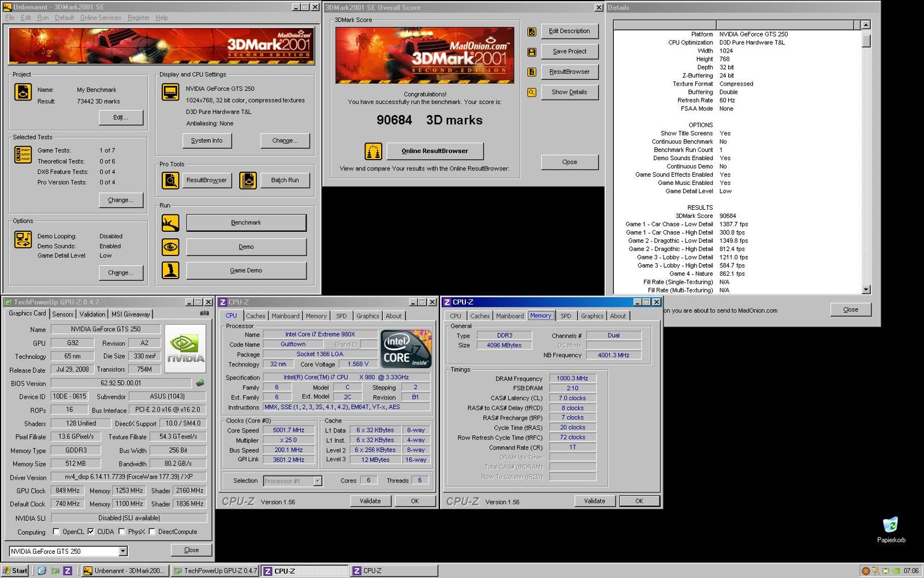924x578 pixels.
Task: Click the Intel Core i7 logo in CPU-Z
Action: click(406, 349)
